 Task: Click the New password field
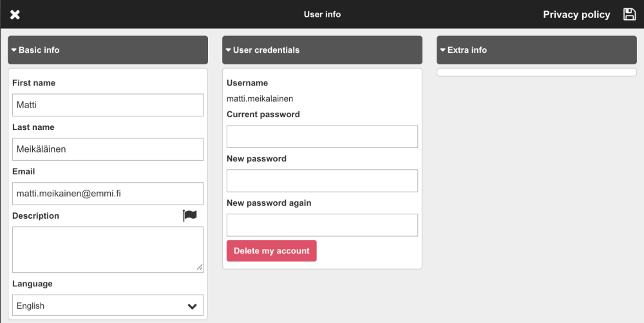pos(322,181)
